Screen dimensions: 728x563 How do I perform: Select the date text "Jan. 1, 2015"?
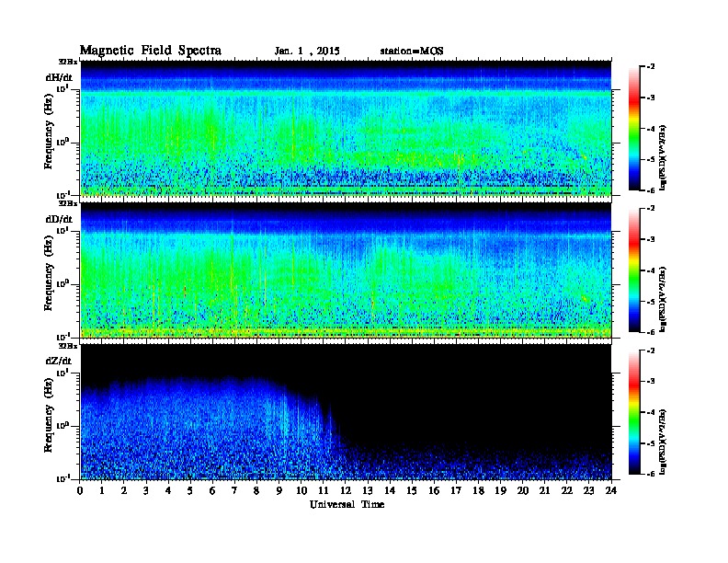pyautogui.click(x=307, y=52)
